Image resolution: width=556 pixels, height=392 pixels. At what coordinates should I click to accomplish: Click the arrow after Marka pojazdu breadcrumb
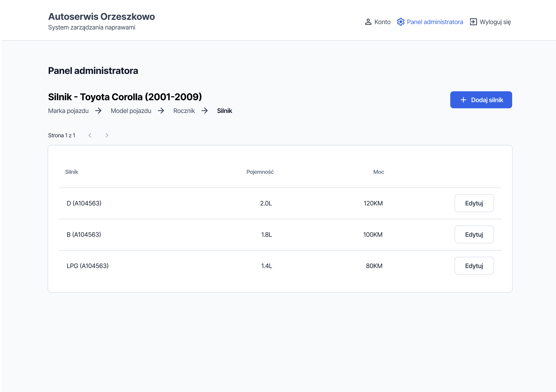point(98,111)
